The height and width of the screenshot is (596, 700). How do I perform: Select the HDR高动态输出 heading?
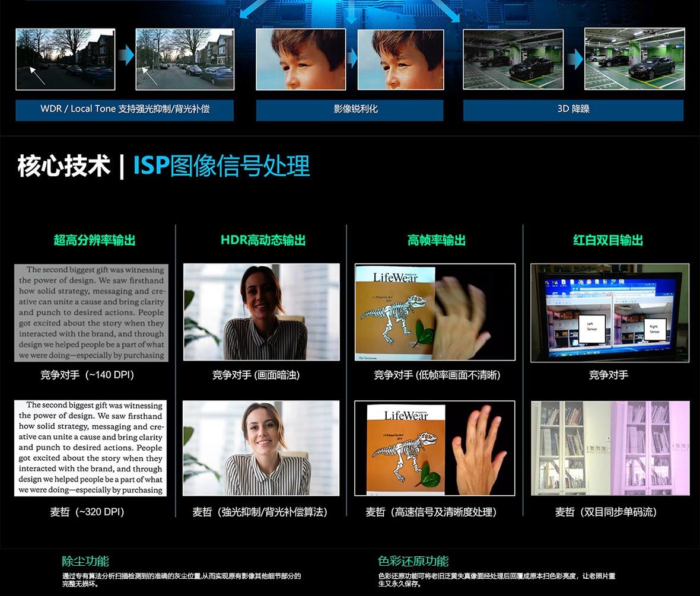(263, 240)
